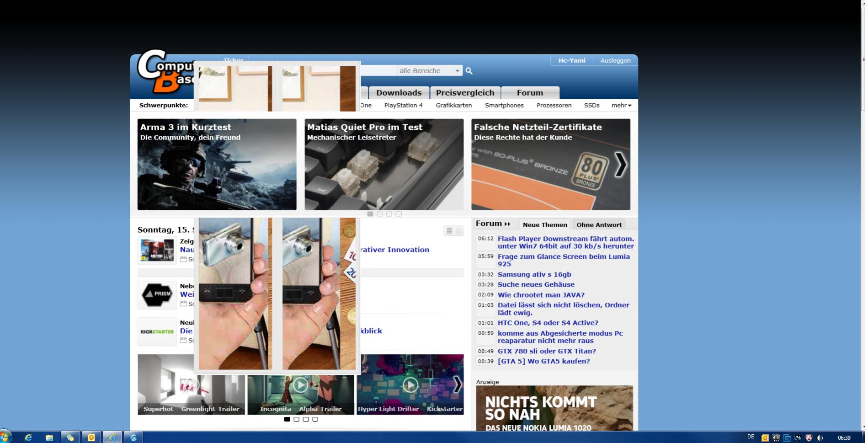Open the Preisvergleich tab
Screen dimensions: 868x443
coord(465,93)
